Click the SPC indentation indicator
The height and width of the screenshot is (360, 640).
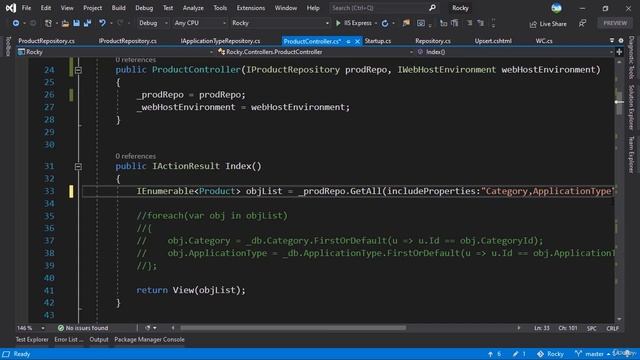(x=591, y=328)
